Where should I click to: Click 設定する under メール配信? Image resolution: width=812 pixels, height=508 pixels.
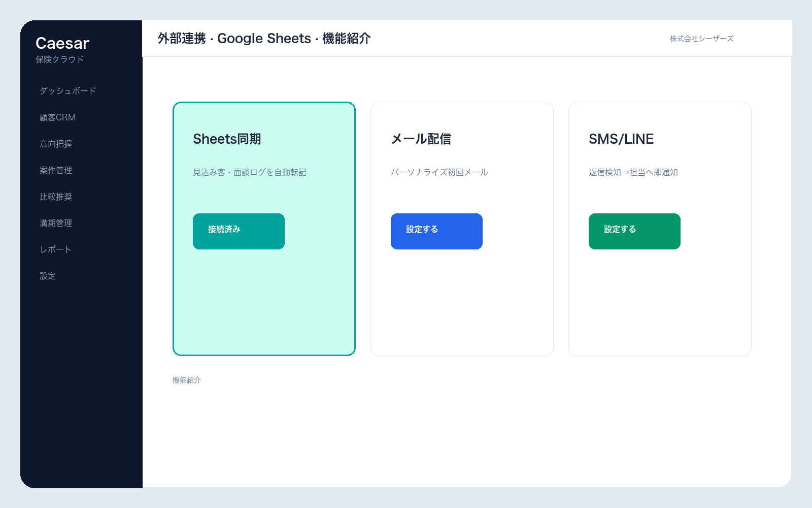[436, 231]
